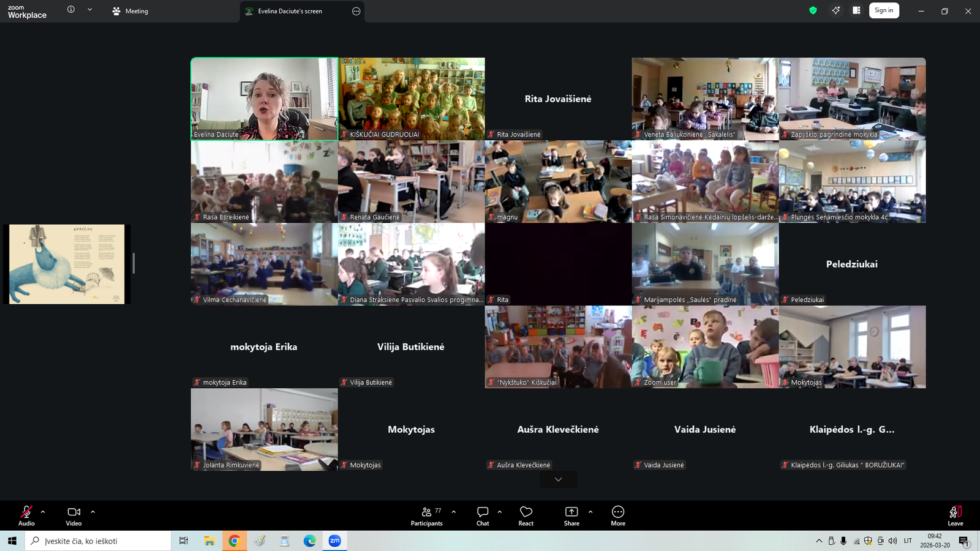Viewport: 980px width, 551px height.
Task: Toggle the view layout icon
Action: click(x=856, y=10)
